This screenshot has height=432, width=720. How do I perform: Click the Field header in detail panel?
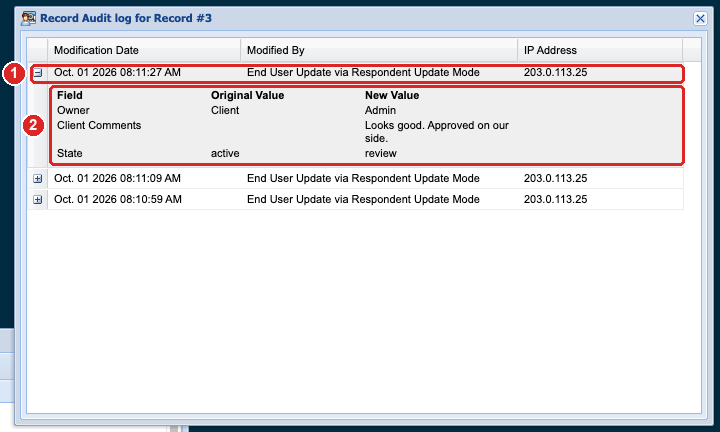coord(70,95)
